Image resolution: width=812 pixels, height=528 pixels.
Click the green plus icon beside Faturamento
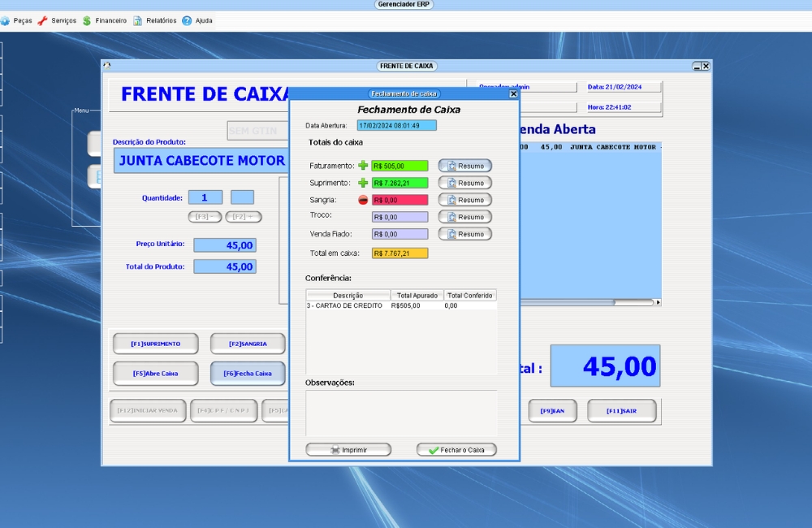[363, 165]
